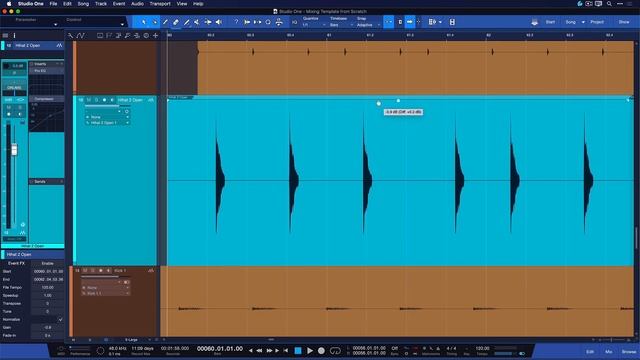This screenshot has width=640, height=360.
Task: Click the macOS Spotlight search icon
Action: [609, 4]
